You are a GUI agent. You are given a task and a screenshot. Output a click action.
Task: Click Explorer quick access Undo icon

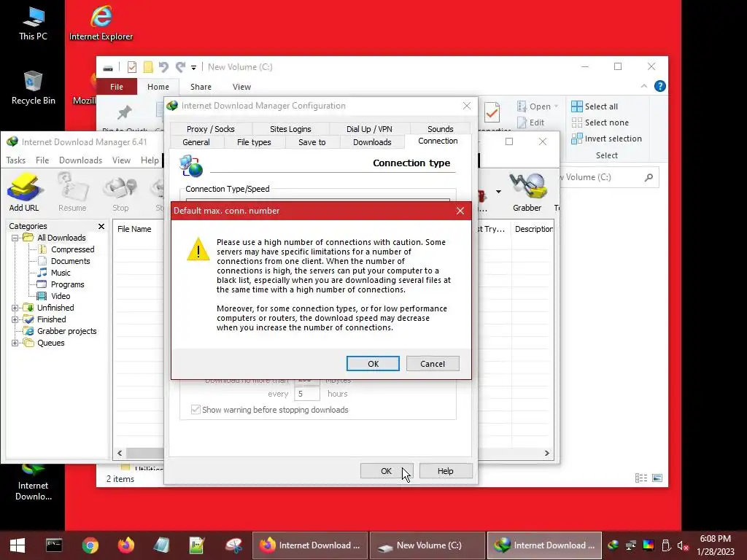pos(163,67)
